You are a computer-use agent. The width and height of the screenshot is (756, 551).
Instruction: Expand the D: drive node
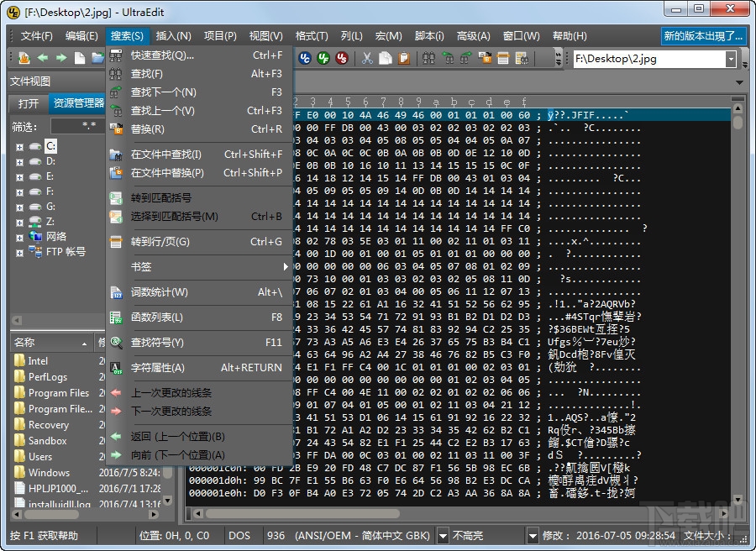pos(20,162)
